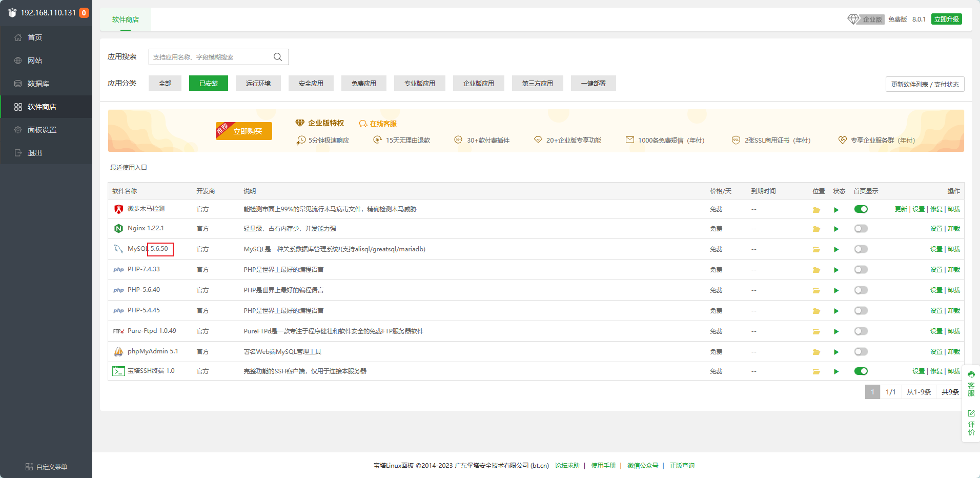
Task: Click 卸载 link for PHP-5.4.45
Action: pos(953,311)
